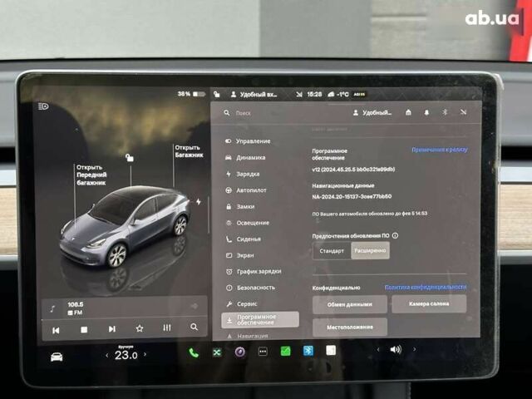The height and width of the screenshot is (399, 532).
Task: Open the white app icon in dock
Action: point(331,350)
